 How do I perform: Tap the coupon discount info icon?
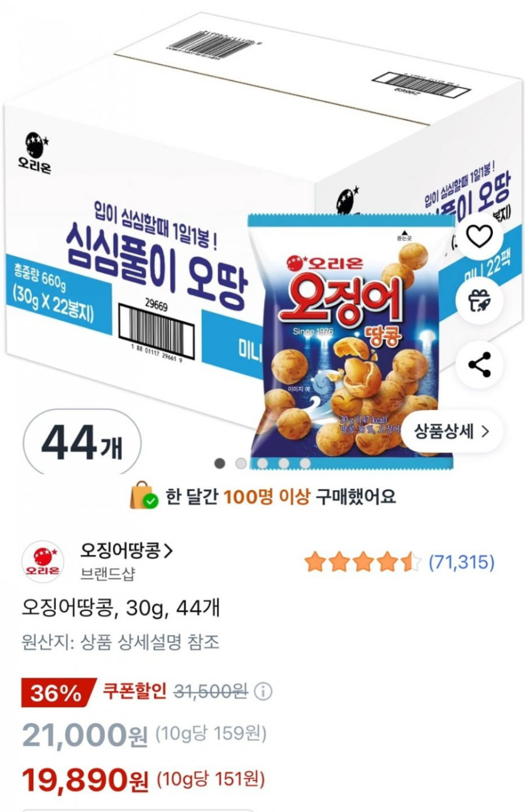(x=263, y=692)
